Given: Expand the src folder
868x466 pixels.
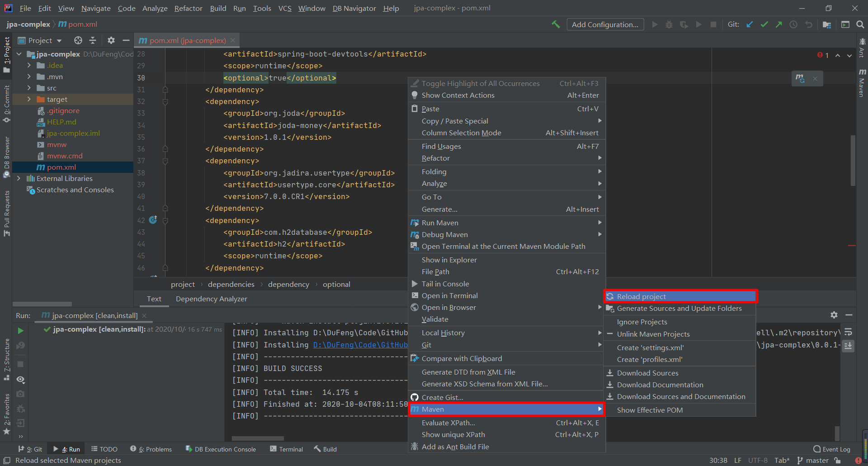Looking at the screenshot, I should click(29, 88).
